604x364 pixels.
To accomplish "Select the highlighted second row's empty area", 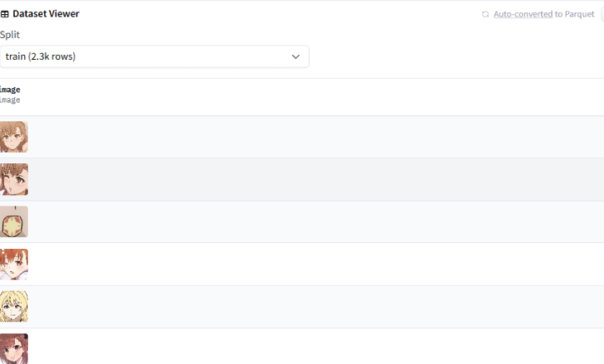I will point(315,179).
